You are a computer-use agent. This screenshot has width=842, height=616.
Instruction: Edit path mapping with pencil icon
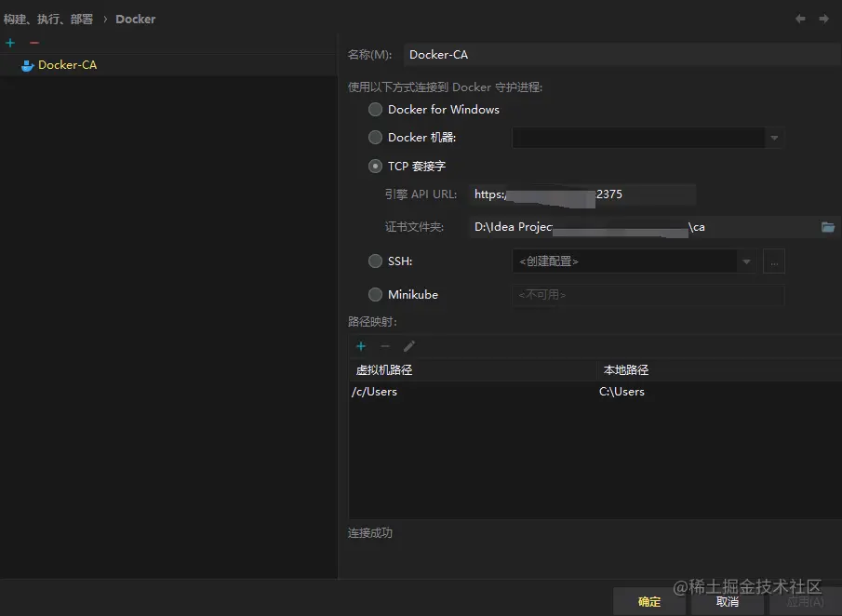[409, 346]
